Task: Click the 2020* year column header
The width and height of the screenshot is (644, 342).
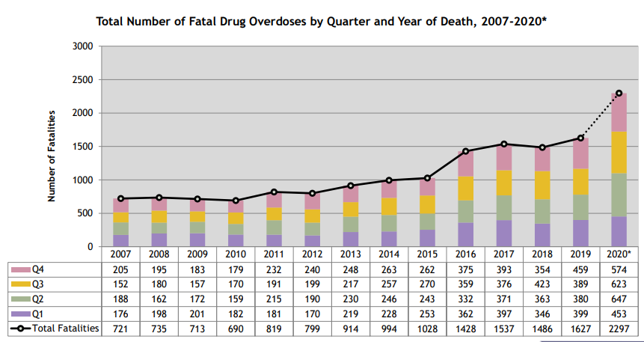Action: (619, 254)
